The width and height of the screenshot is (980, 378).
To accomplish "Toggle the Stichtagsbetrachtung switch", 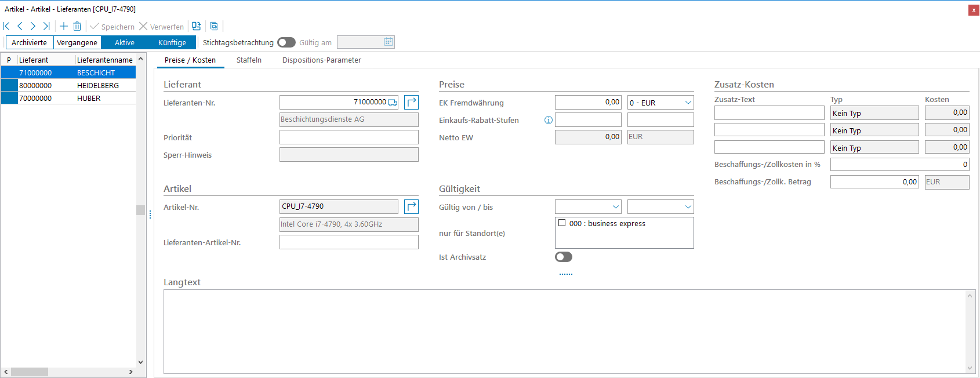I will (x=286, y=42).
